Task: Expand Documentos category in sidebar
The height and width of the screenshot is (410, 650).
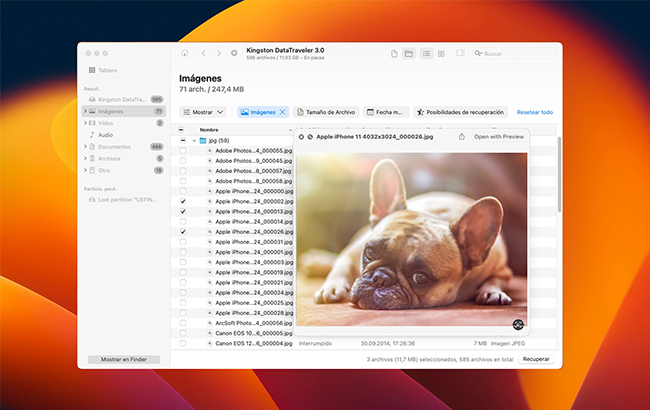Action: [85, 147]
